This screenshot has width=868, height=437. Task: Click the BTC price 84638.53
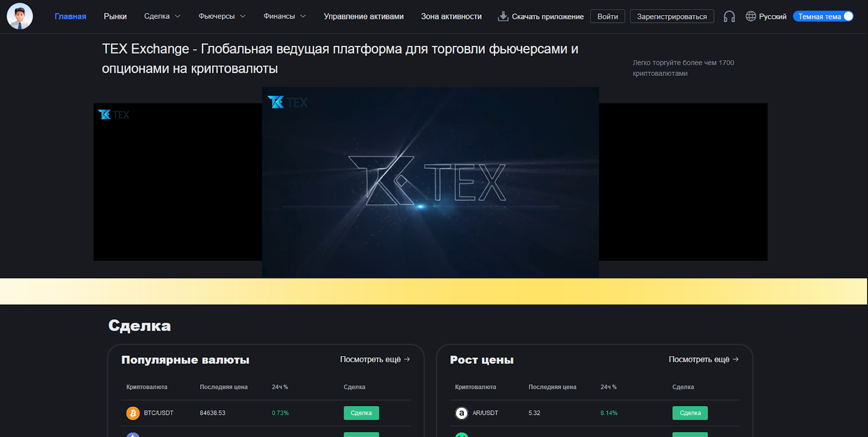tap(212, 413)
